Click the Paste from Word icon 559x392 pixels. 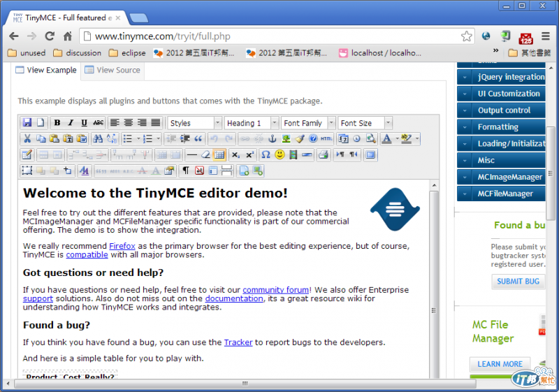(x=82, y=138)
